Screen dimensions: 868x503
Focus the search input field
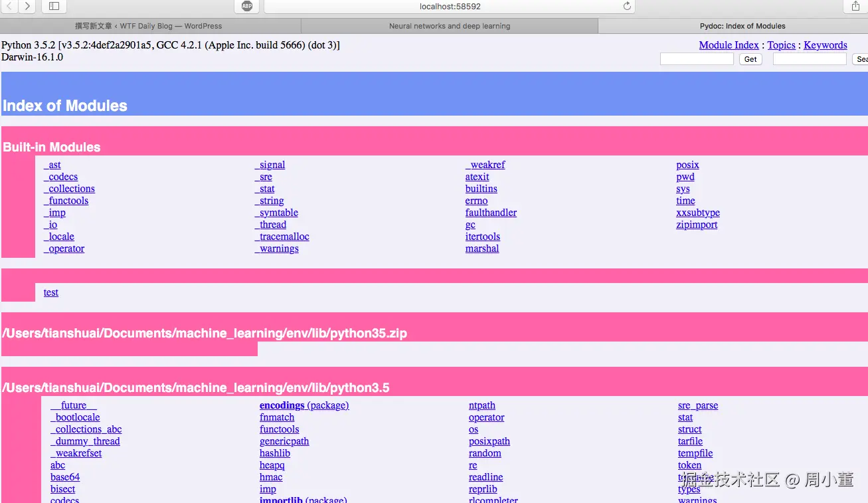click(810, 59)
